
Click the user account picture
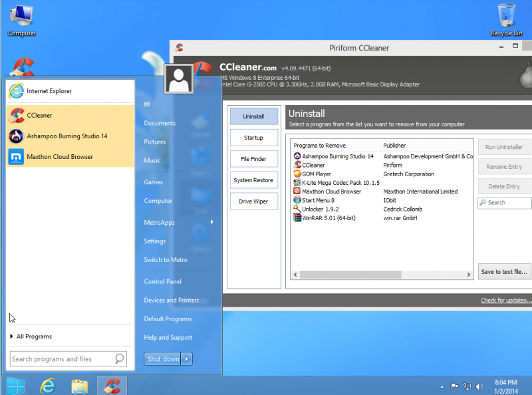coord(179,78)
